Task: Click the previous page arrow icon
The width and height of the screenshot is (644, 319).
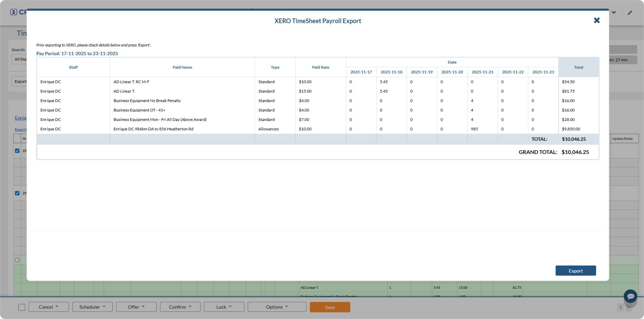Action: [x=620, y=307]
